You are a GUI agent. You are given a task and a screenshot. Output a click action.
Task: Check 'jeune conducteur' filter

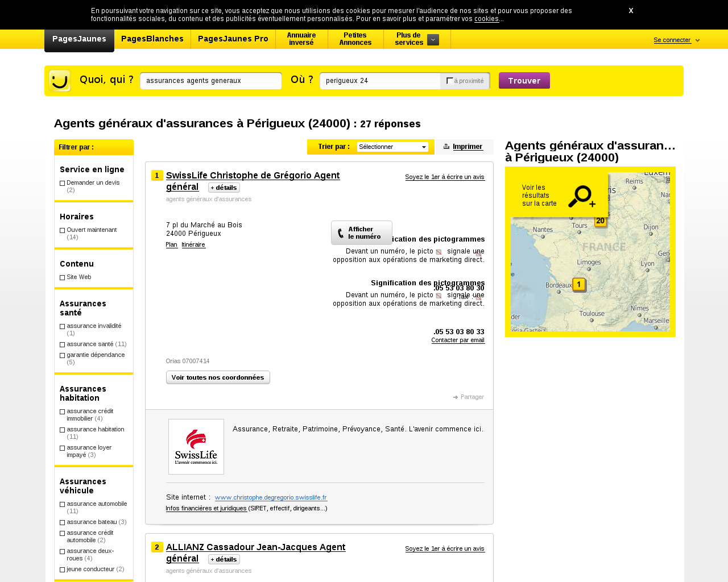click(63, 569)
